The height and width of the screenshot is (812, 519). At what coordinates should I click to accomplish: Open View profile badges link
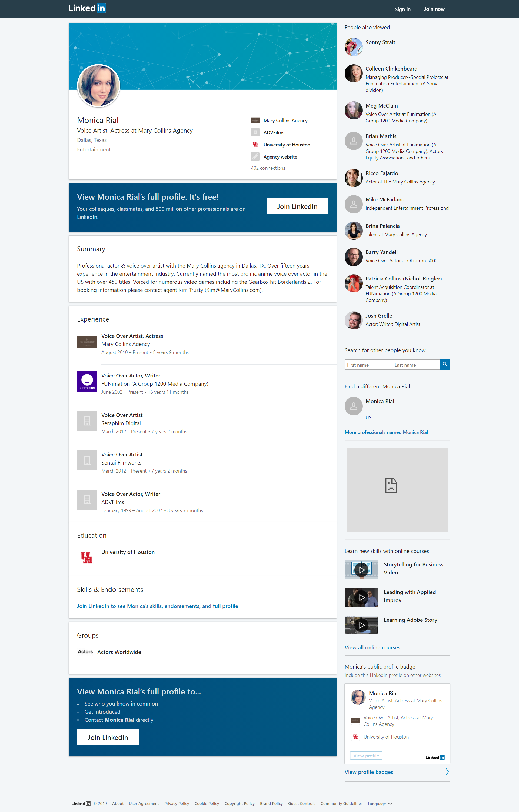pyautogui.click(x=369, y=772)
